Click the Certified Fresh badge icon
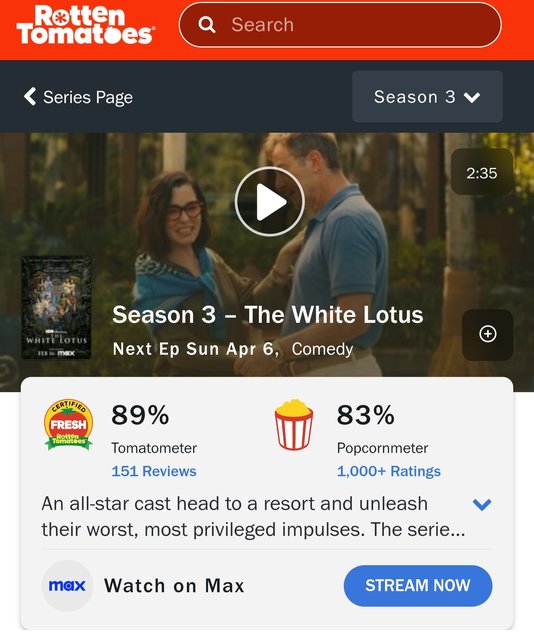The height and width of the screenshot is (640, 534). (68, 425)
